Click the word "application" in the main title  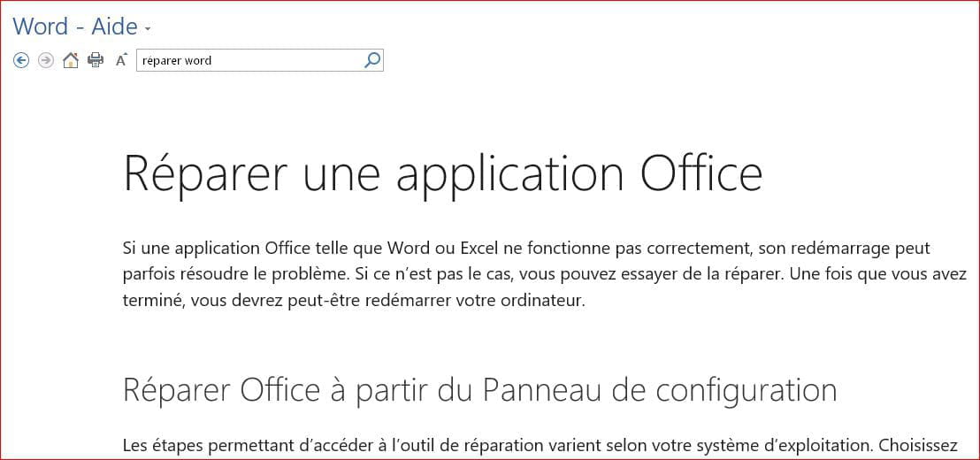tap(509, 172)
